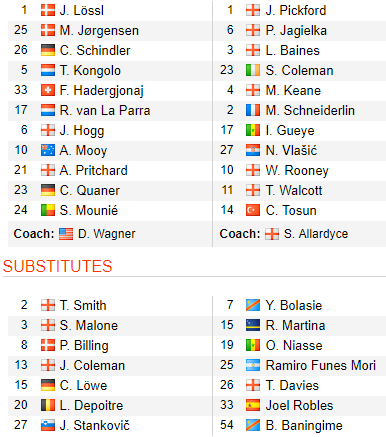Image resolution: width=386 pixels, height=437 pixels.
Task: Open substitute P. Billing's page
Action: [84, 346]
